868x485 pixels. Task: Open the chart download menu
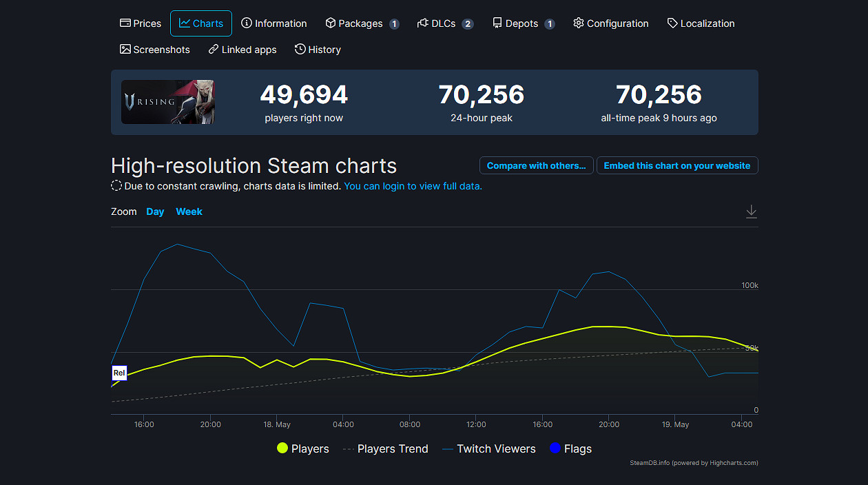point(751,211)
